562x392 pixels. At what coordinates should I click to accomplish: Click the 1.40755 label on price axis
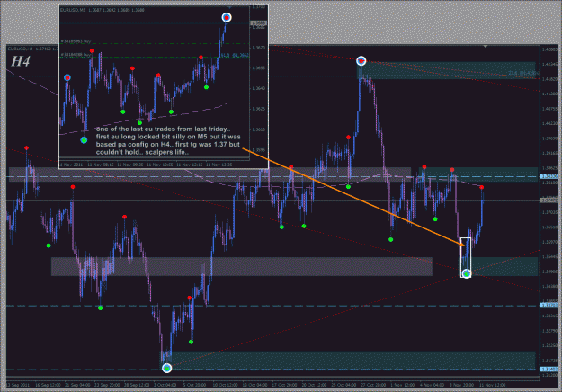549,109
